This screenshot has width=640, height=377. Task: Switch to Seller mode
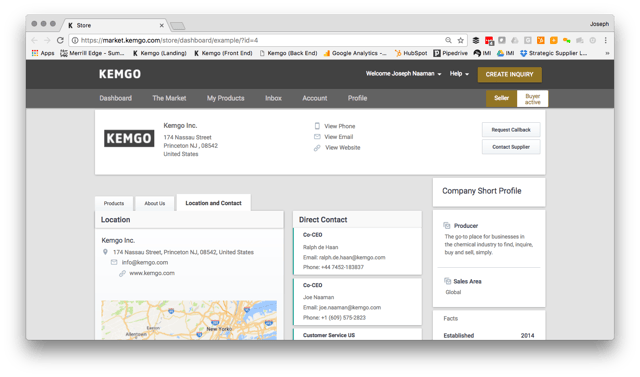click(x=501, y=98)
